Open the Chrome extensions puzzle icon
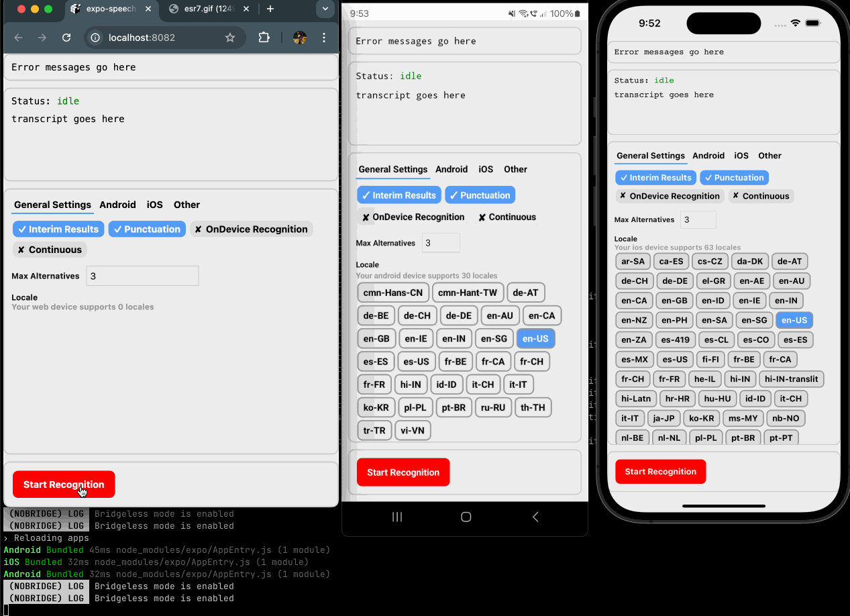The height and width of the screenshot is (616, 850). coord(264,38)
